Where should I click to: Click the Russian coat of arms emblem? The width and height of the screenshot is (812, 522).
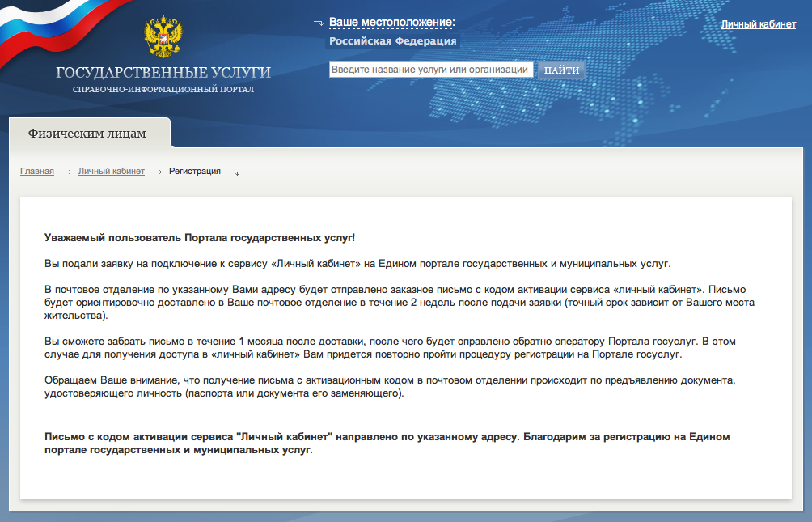click(x=163, y=36)
